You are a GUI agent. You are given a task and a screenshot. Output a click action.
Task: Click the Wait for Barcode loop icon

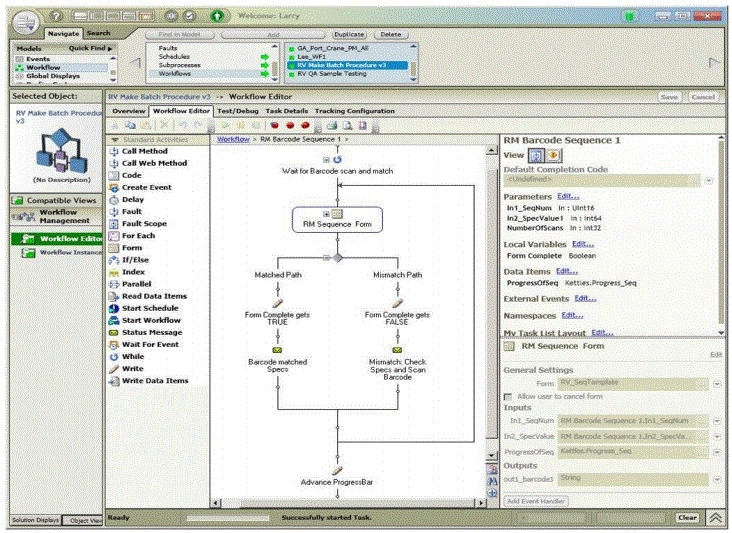coord(338,159)
